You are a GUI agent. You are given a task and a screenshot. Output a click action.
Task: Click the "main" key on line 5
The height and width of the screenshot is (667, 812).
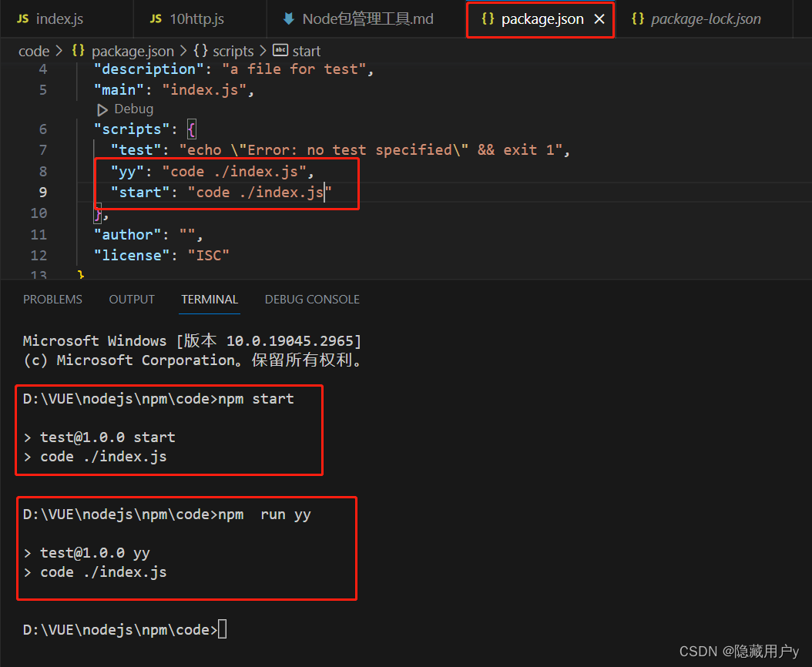click(119, 90)
